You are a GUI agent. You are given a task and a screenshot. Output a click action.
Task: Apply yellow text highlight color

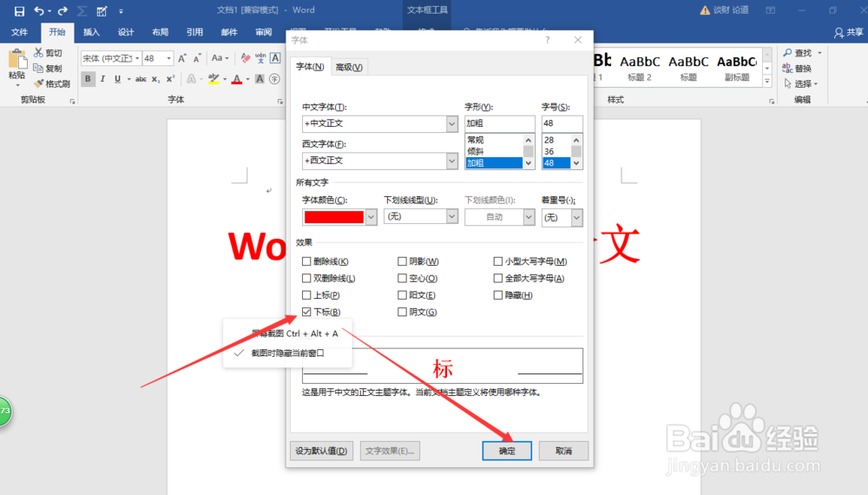214,79
